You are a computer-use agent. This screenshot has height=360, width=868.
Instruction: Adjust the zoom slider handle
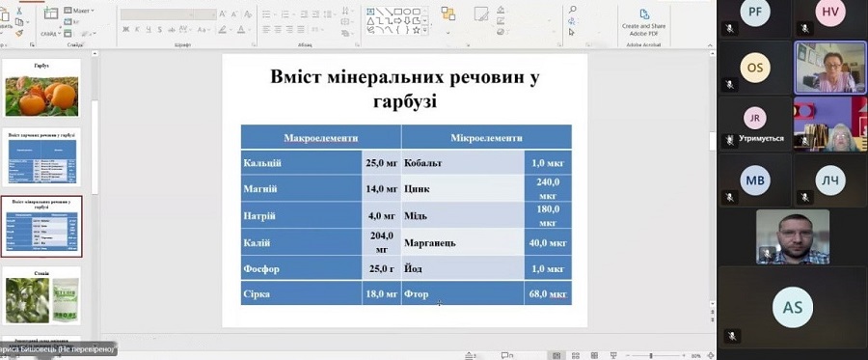click(x=651, y=355)
